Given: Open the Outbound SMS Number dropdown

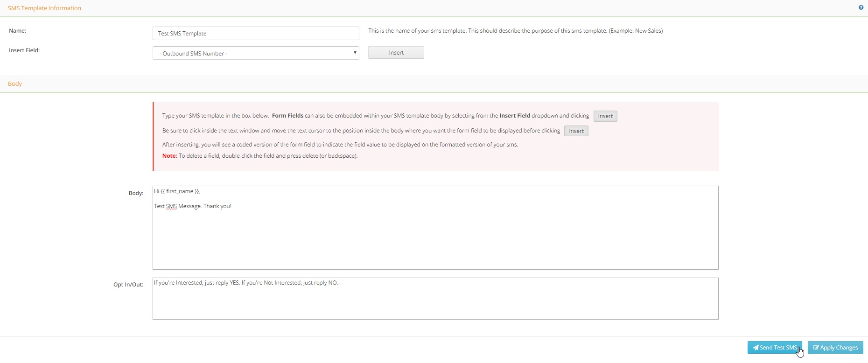Looking at the screenshot, I should point(256,53).
